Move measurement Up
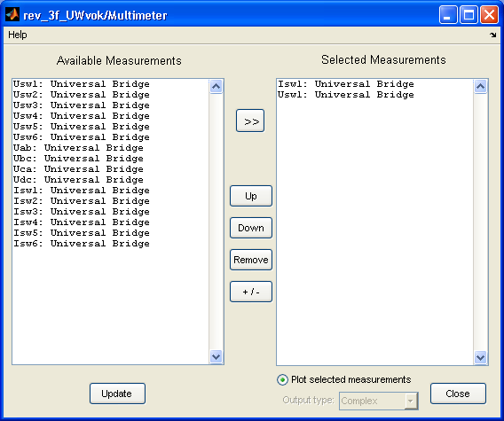Screen dimensions: 504x421 [x=251, y=196]
